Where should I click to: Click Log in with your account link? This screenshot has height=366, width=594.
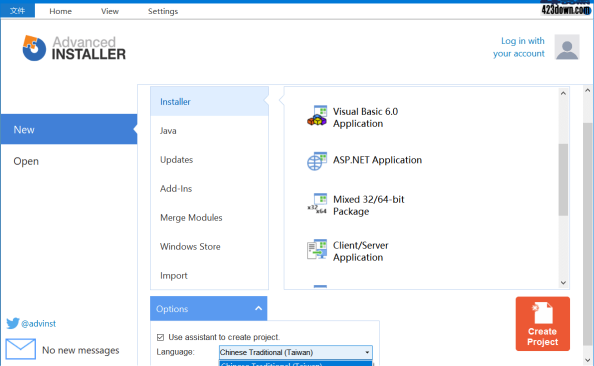pyautogui.click(x=519, y=47)
